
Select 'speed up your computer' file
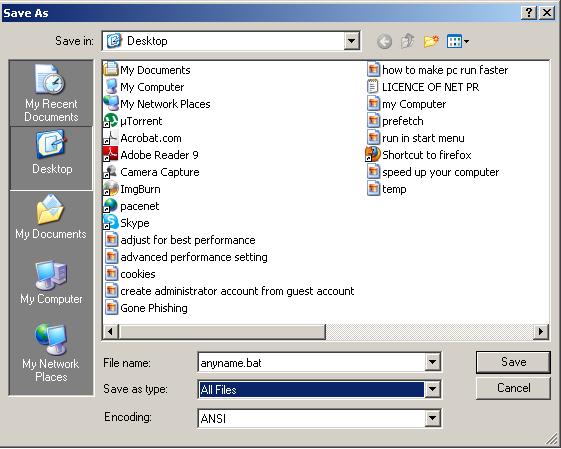pos(440,172)
